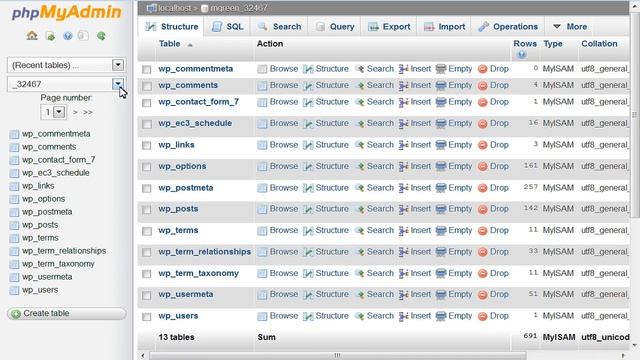640x360 pixels.
Task: Click the phpMyAdmin logo
Action: point(67,12)
